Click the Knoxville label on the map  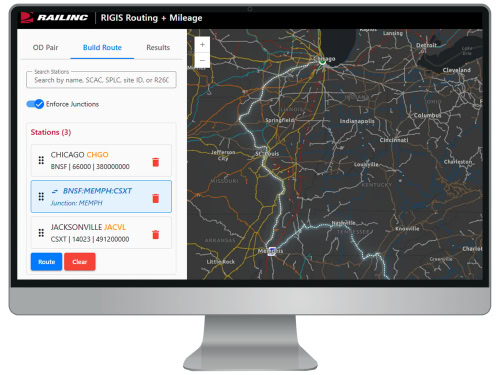[x=407, y=229]
